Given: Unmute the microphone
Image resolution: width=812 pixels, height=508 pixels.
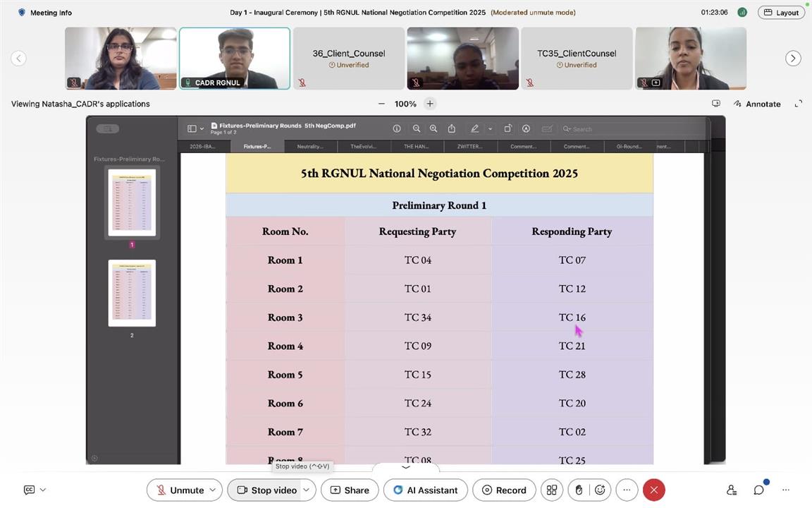Looking at the screenshot, I should click(x=179, y=490).
